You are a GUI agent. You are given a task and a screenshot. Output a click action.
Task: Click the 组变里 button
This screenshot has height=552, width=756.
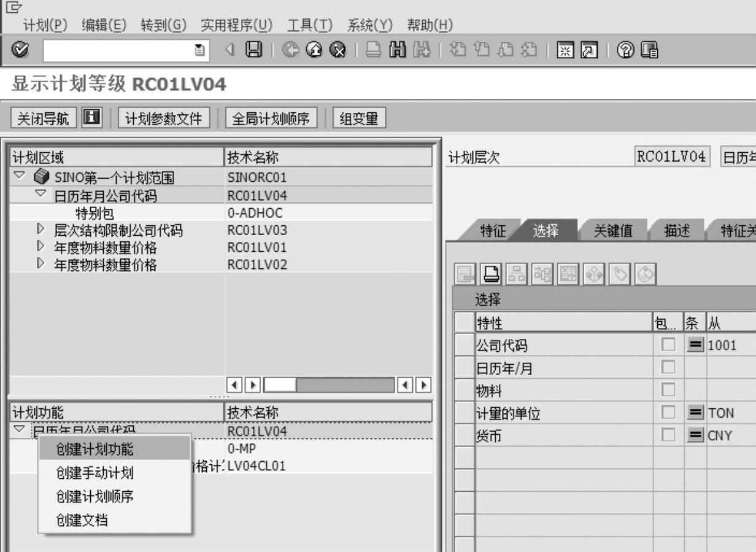tap(359, 118)
